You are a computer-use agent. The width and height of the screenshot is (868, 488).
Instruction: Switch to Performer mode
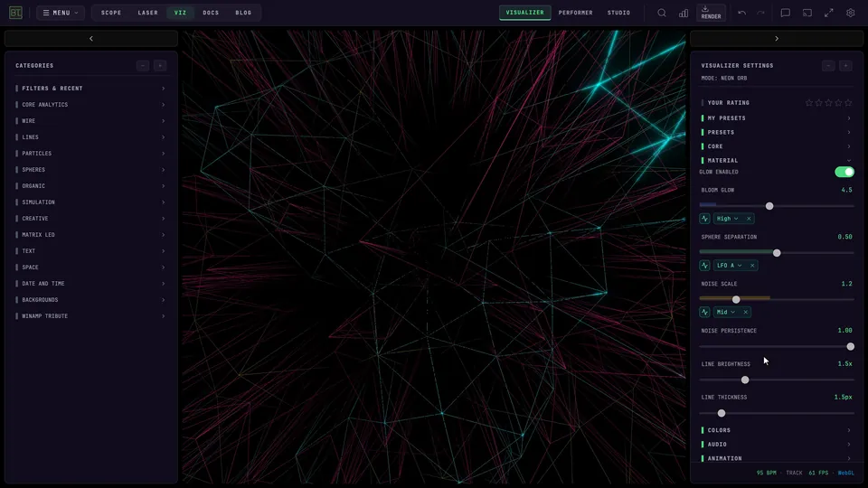(575, 13)
